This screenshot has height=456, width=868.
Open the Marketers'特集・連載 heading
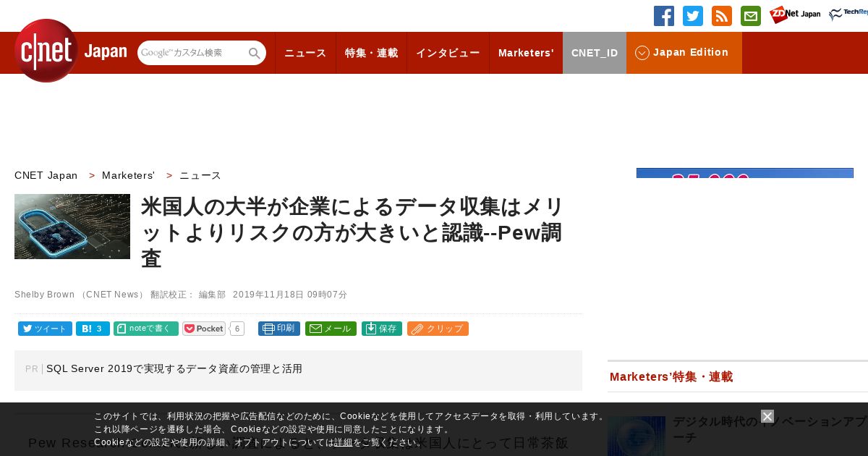(x=671, y=376)
